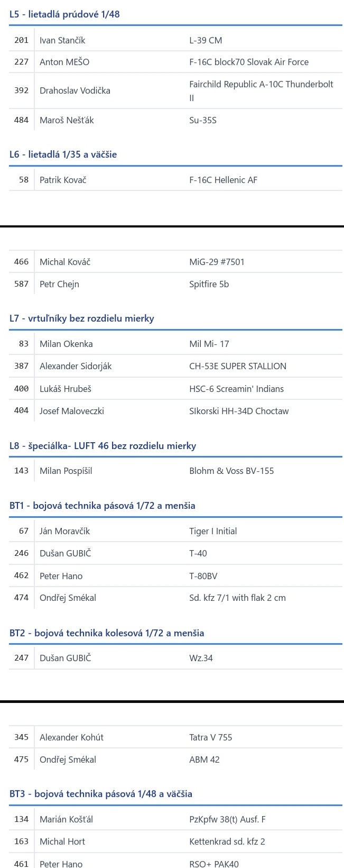This screenshot has width=344, height=868.
Task: Select Michal Kováč MiG-29 #7501 row
Action: click(x=175, y=262)
